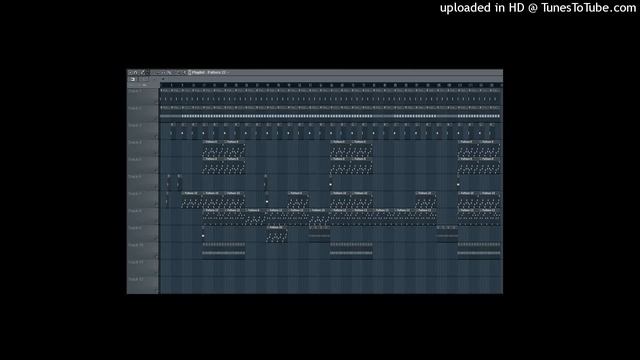640x360 pixels.
Task: Mute Track 5 using its mute switch
Action: 156,171
